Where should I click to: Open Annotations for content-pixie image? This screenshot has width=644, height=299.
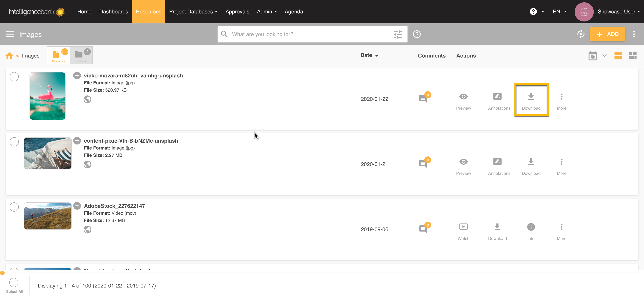coord(497,162)
